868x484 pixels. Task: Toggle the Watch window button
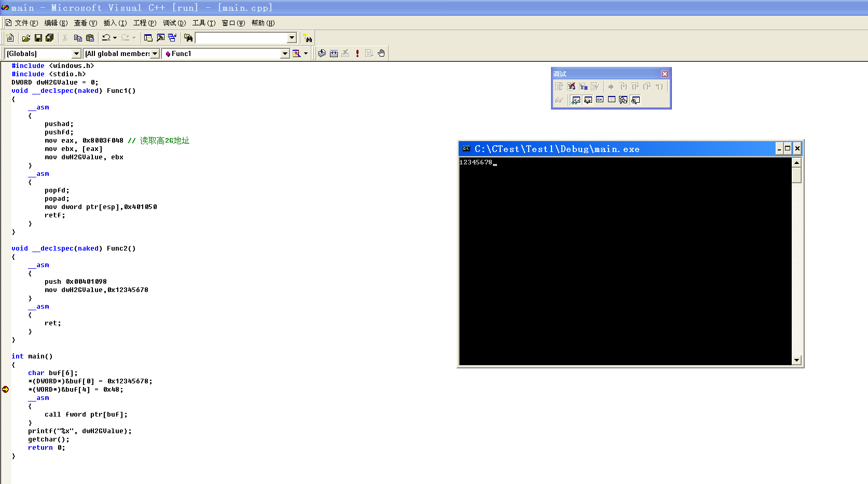576,100
